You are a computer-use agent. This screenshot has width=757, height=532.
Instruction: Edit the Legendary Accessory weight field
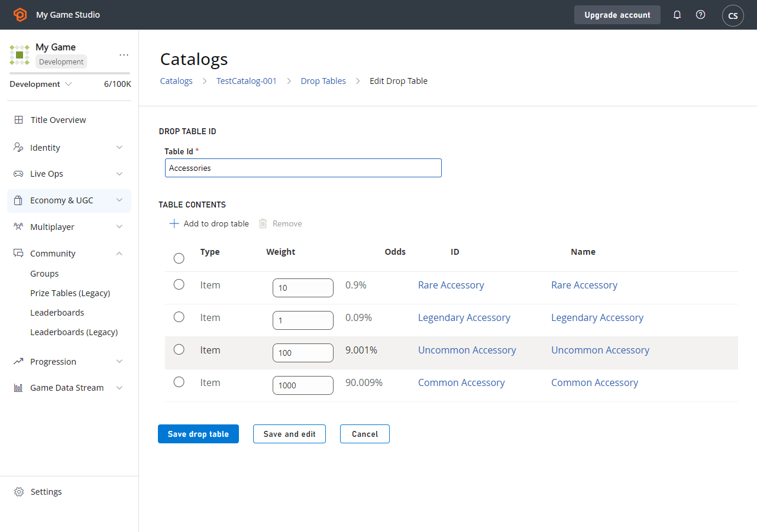303,320
